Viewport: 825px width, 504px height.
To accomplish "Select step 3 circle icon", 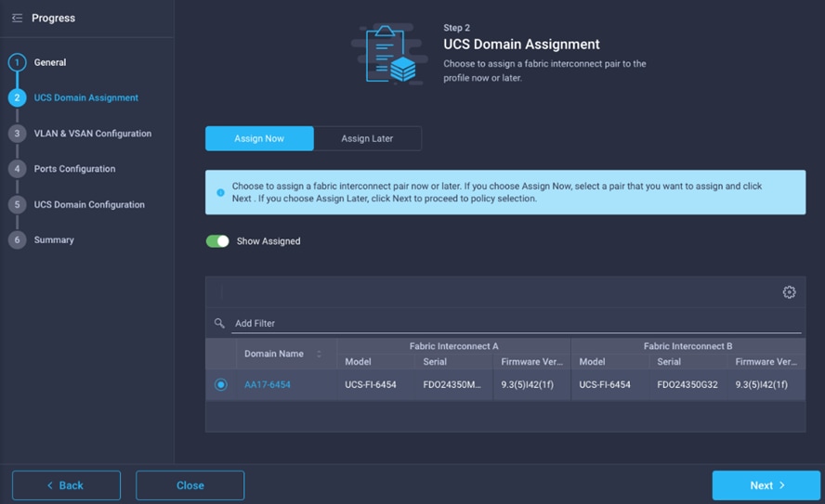I will click(x=17, y=134).
